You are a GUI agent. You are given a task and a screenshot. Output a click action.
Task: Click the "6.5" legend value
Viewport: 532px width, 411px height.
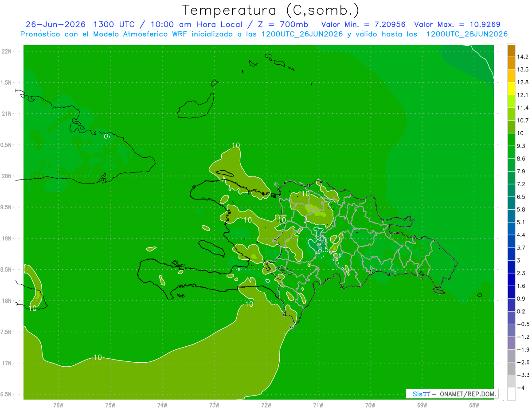(x=521, y=197)
